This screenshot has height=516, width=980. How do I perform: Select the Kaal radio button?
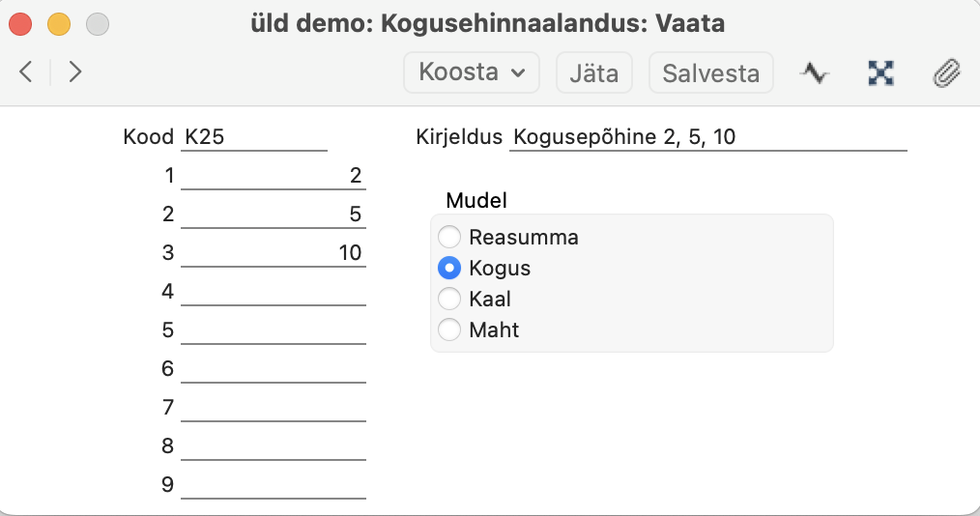click(x=449, y=299)
